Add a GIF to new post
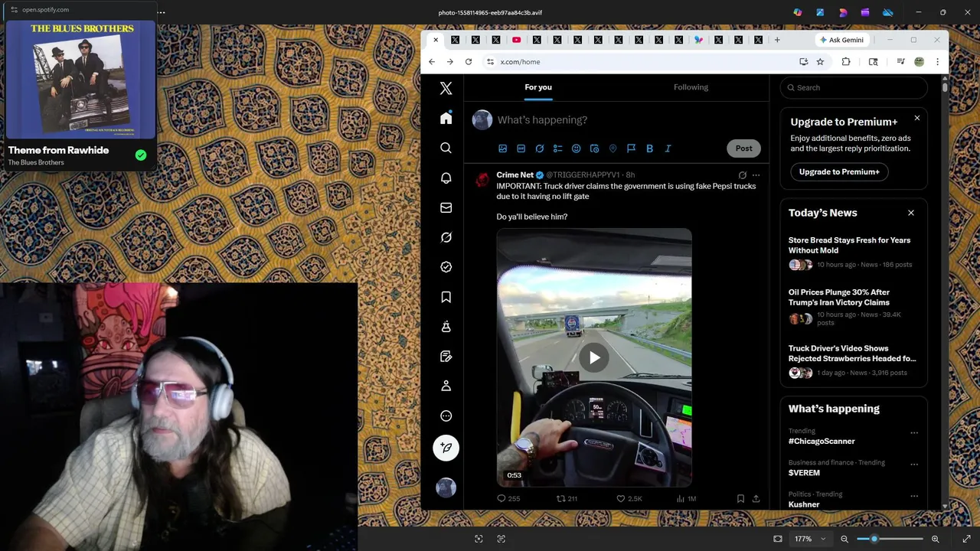The image size is (980, 551). pos(521,148)
